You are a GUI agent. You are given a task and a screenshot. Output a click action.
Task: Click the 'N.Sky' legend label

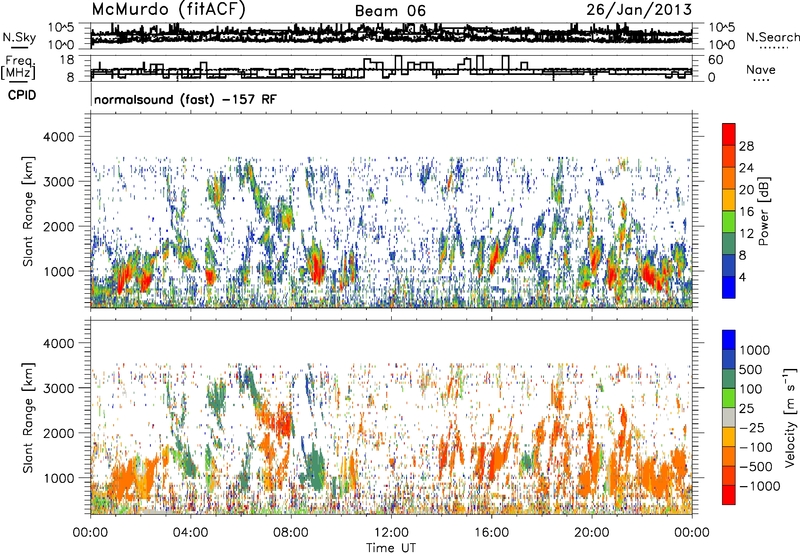coord(19,37)
